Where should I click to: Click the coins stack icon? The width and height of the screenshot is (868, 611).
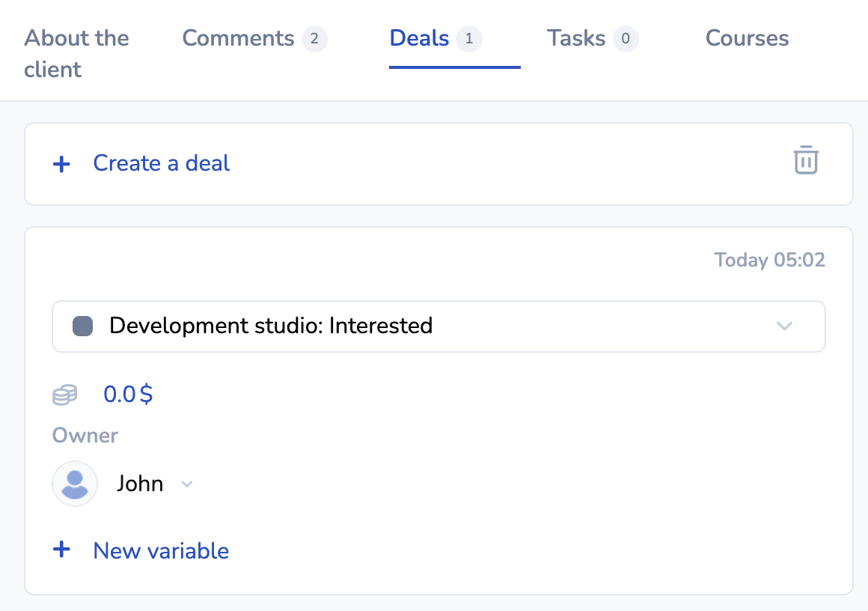pyautogui.click(x=65, y=395)
